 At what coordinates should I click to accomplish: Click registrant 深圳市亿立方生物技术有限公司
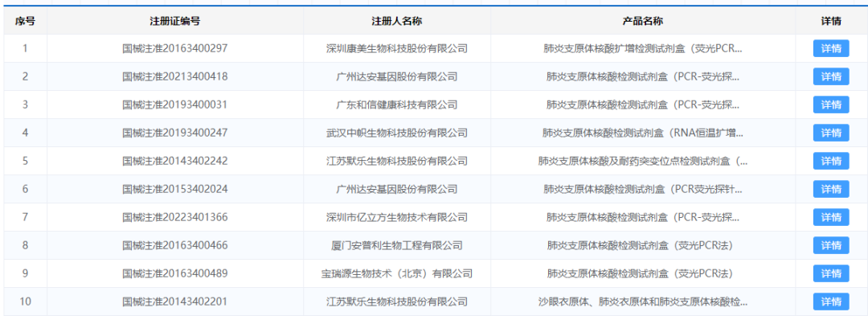(397, 217)
